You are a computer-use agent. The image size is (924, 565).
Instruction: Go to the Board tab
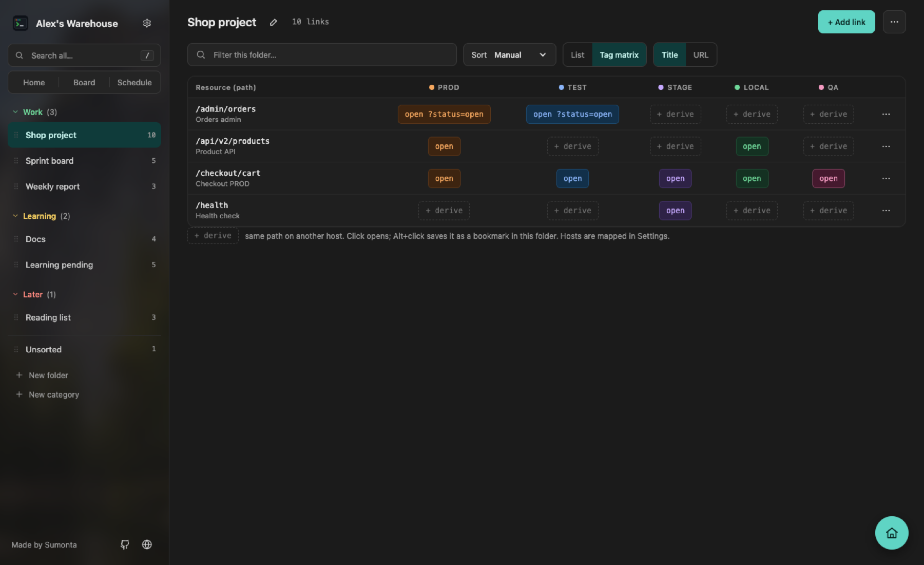[84, 82]
